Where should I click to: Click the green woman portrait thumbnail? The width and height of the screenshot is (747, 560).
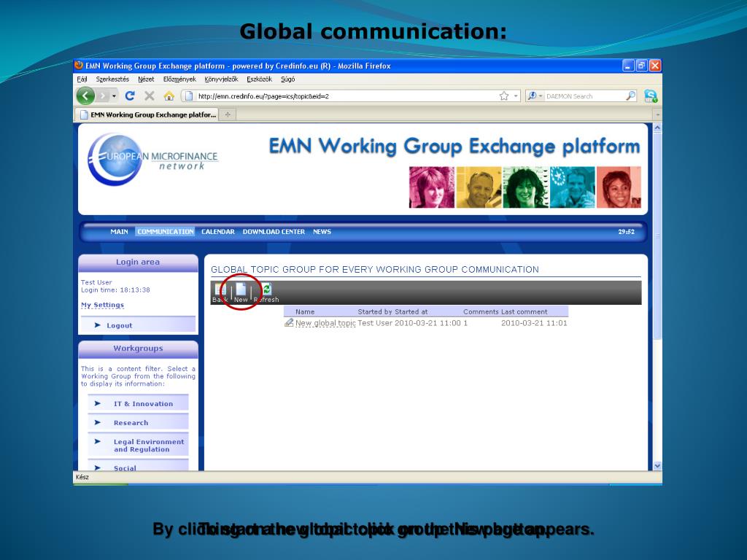(525, 187)
